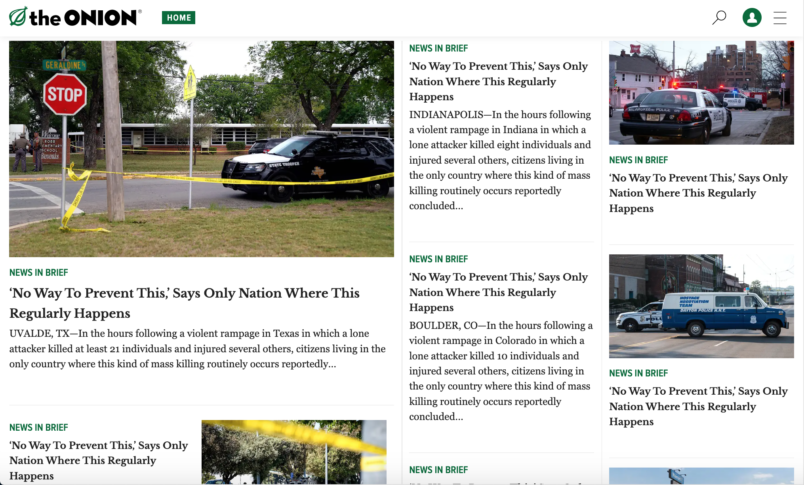Open the user account profile icon
The height and width of the screenshot is (485, 804).
[x=752, y=17]
